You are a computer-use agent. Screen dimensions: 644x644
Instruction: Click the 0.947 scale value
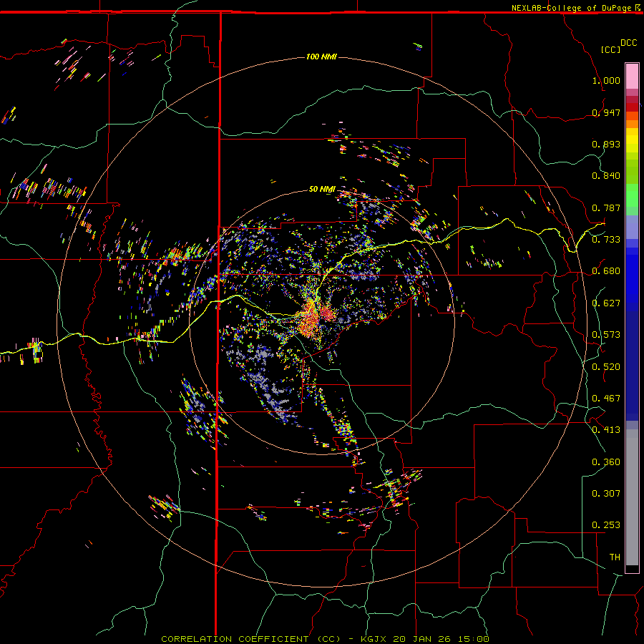606,112
